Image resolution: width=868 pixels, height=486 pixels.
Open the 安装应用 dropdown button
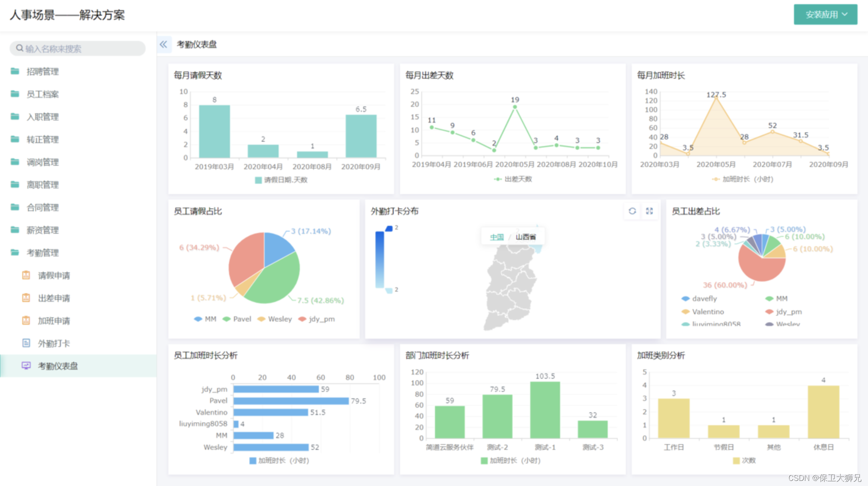click(825, 14)
